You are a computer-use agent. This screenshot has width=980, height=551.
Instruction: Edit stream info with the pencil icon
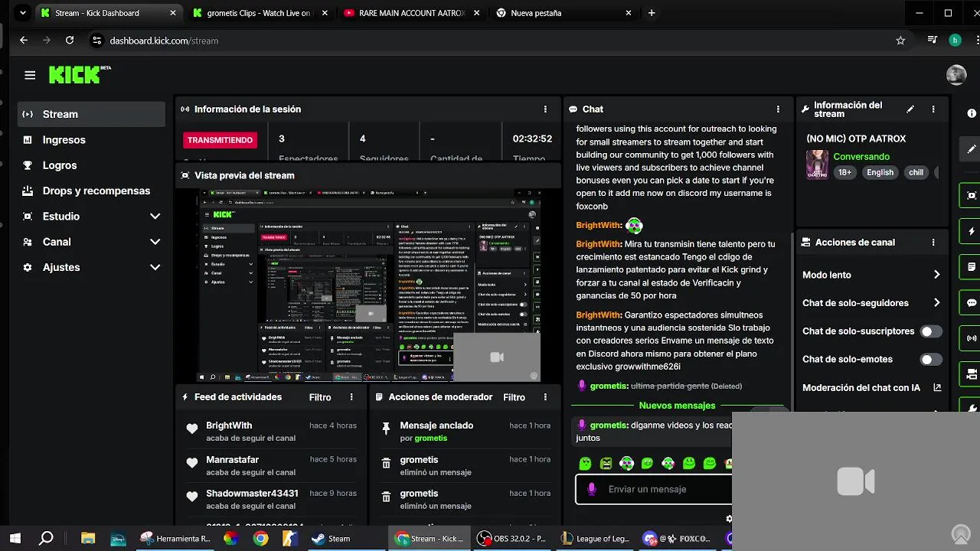click(910, 109)
